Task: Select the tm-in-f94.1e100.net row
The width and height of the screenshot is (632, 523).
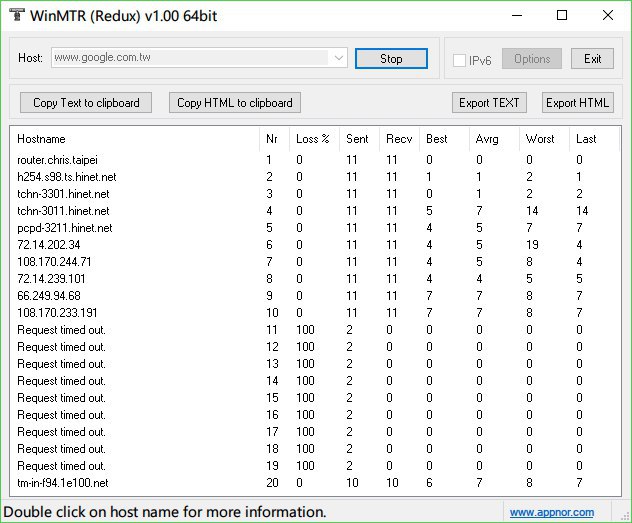Action: click(x=63, y=483)
